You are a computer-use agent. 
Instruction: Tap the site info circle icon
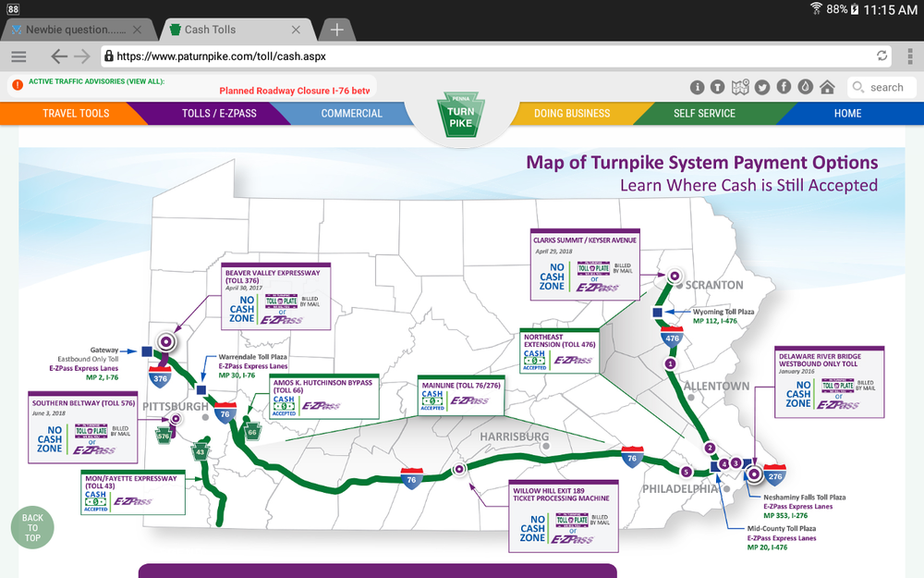[697, 87]
